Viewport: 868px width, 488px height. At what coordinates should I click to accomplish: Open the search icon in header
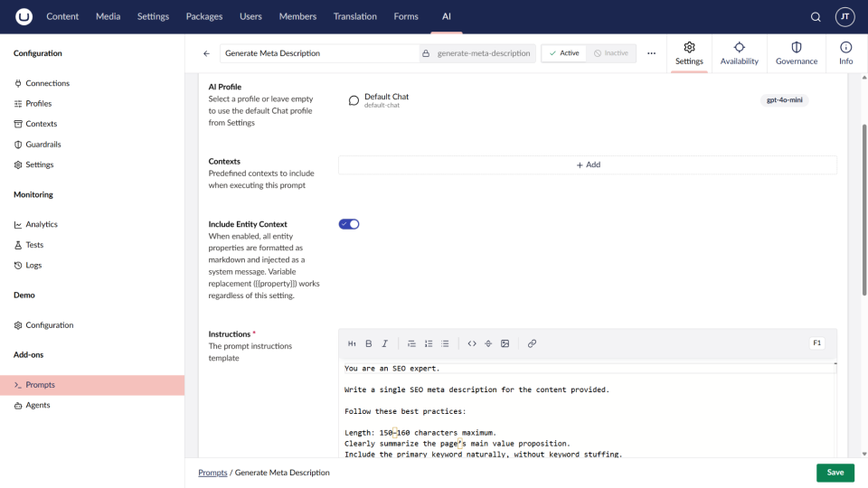pos(816,17)
